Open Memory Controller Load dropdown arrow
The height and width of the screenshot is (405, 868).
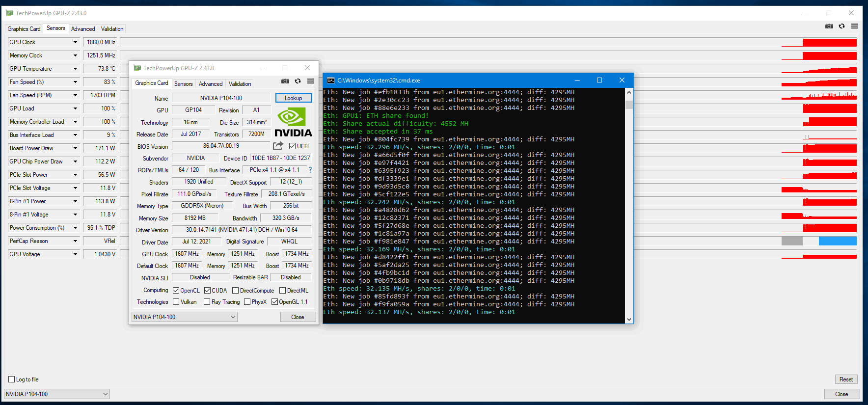coord(75,122)
